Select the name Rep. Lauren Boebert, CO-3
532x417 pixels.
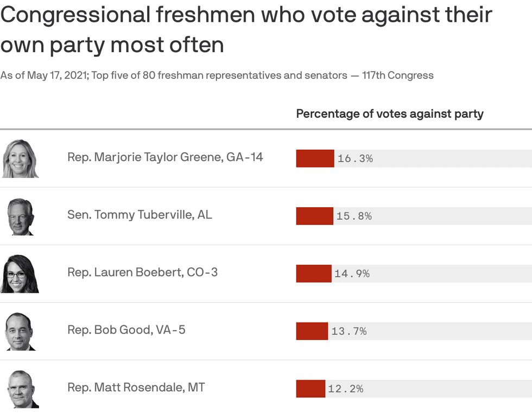(142, 272)
